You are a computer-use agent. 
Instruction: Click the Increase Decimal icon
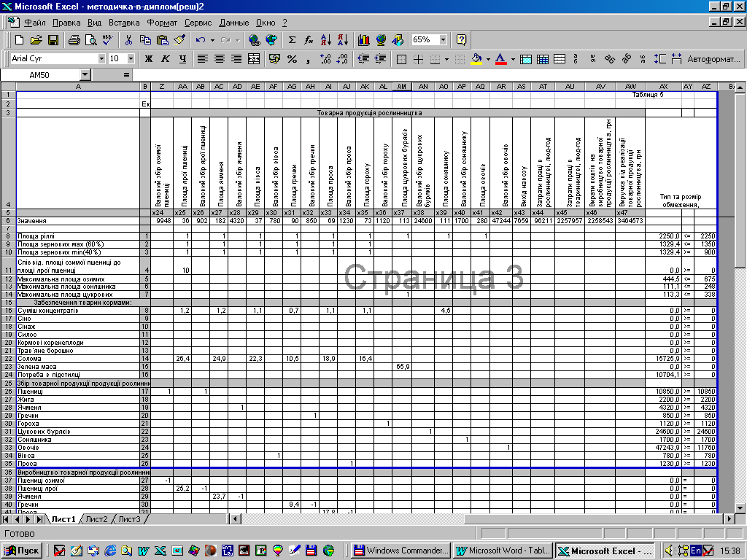[326, 59]
